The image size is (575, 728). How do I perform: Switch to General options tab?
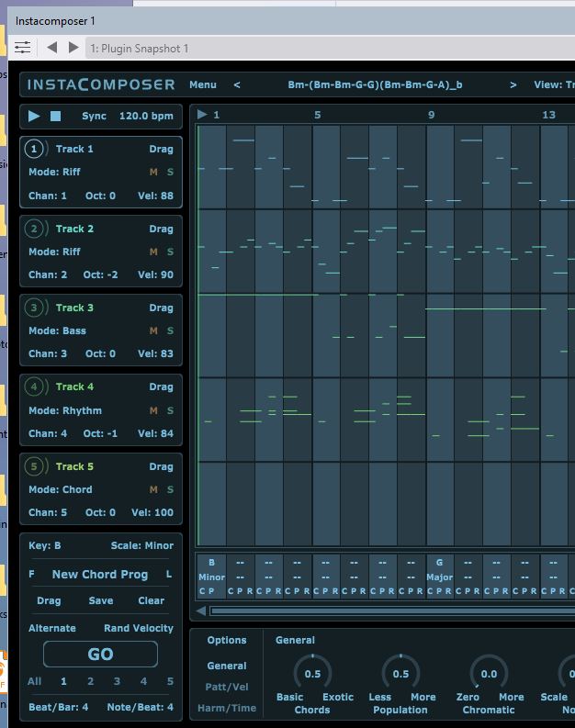click(227, 666)
